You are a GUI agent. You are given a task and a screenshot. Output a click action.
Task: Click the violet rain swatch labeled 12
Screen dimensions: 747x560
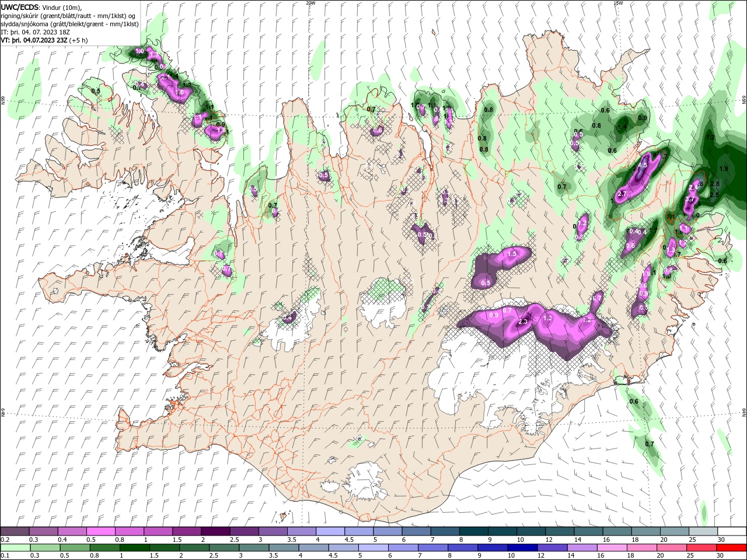tap(552, 548)
